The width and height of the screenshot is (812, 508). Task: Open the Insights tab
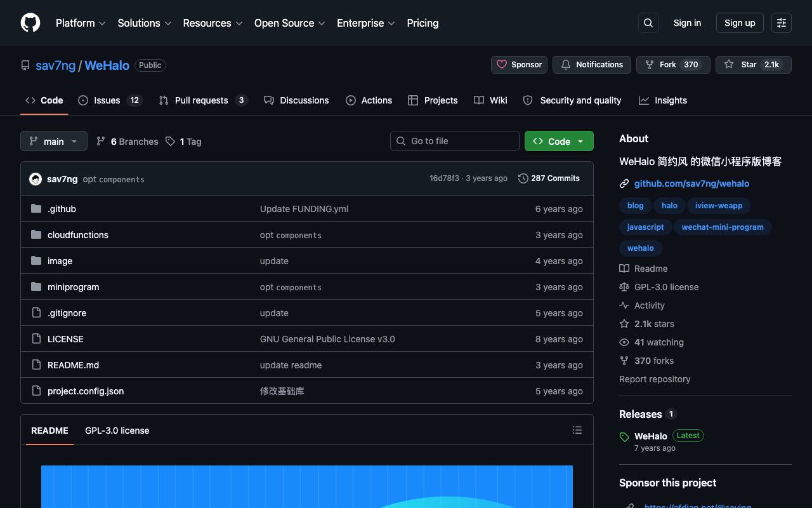[x=663, y=100]
